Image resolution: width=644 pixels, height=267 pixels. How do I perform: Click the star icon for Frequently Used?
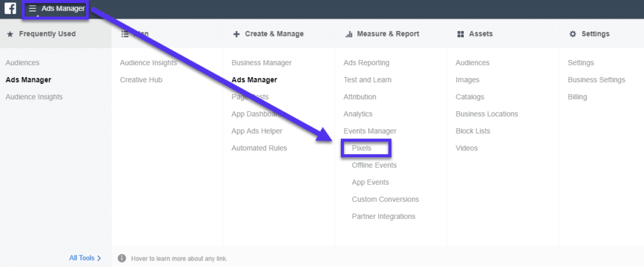pyautogui.click(x=9, y=34)
